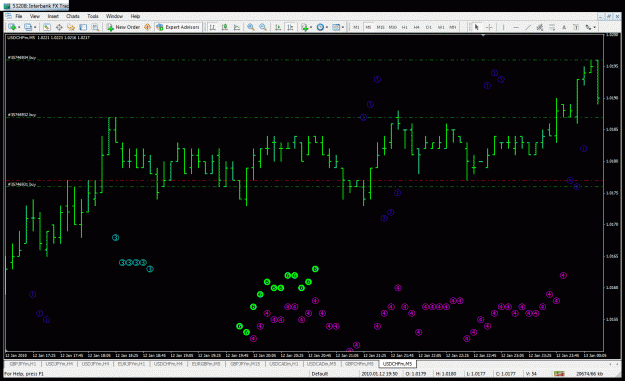Open the New Chart toolbar button
The image size is (625, 381).
tap(12, 27)
